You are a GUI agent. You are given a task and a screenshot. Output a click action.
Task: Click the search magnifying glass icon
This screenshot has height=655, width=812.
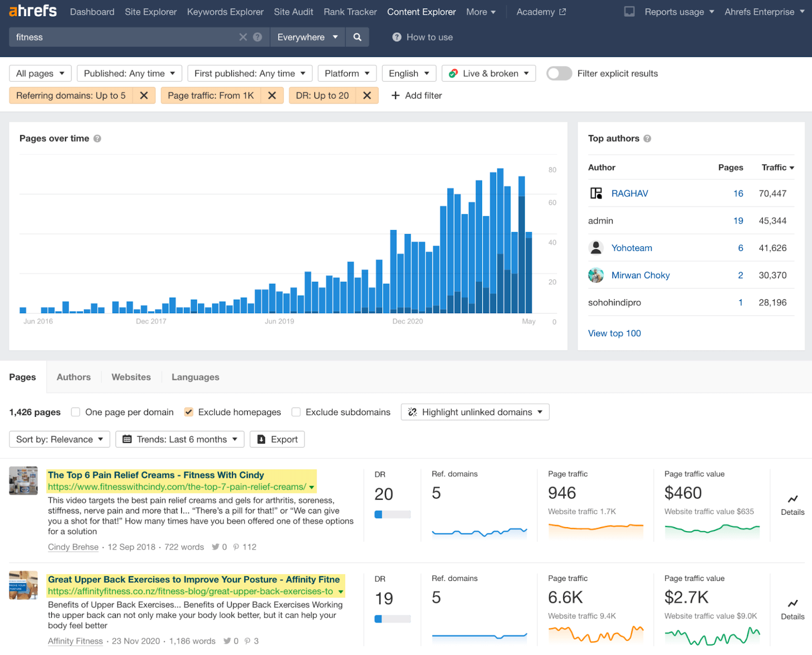357,37
